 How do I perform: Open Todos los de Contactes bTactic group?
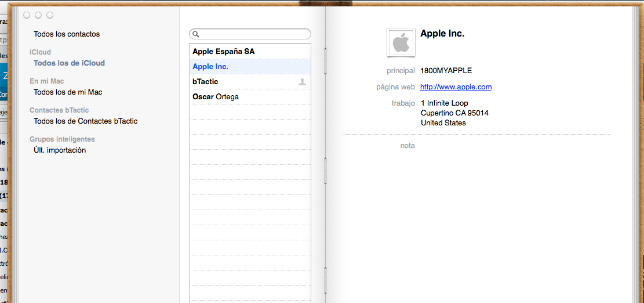tap(85, 121)
